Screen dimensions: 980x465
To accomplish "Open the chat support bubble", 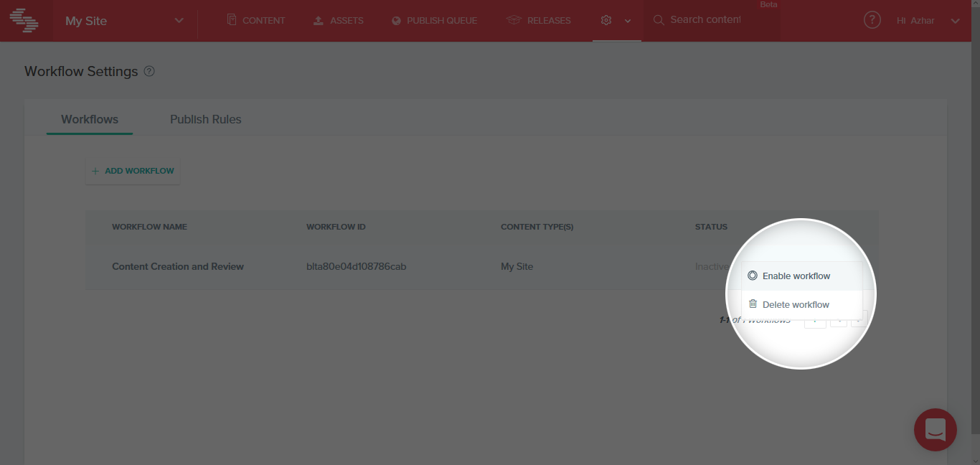I will coord(936,430).
